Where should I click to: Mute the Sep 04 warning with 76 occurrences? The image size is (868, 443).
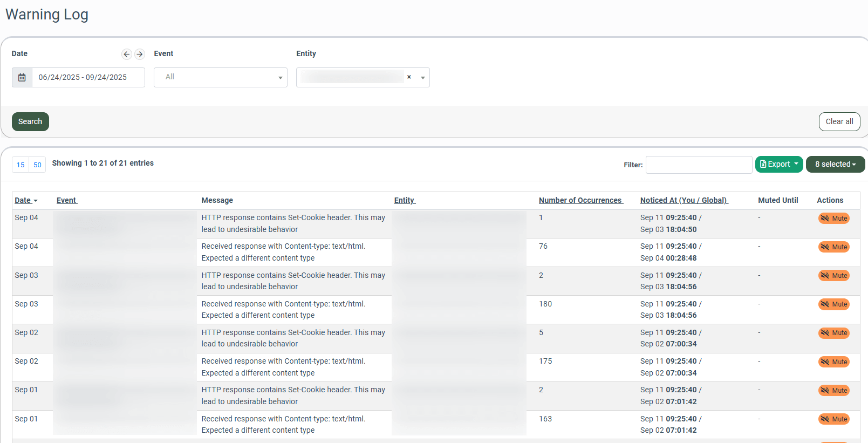pyautogui.click(x=833, y=247)
